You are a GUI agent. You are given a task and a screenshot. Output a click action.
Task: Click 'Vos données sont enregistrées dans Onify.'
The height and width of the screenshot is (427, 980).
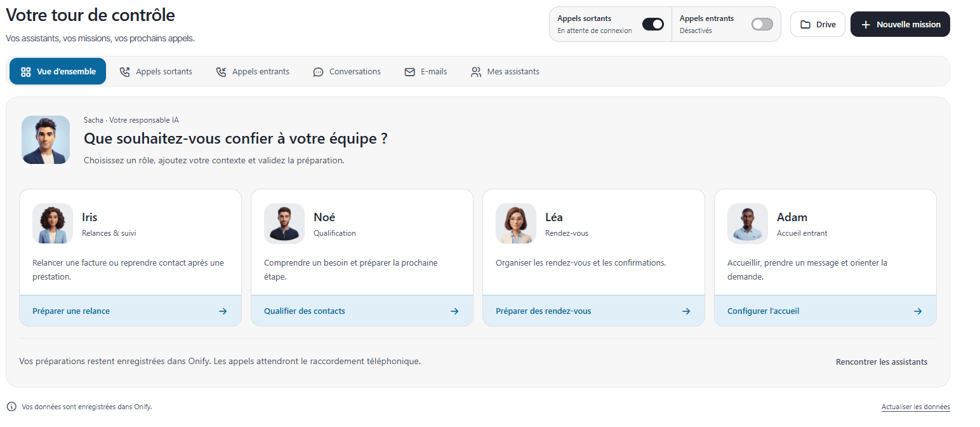87,407
